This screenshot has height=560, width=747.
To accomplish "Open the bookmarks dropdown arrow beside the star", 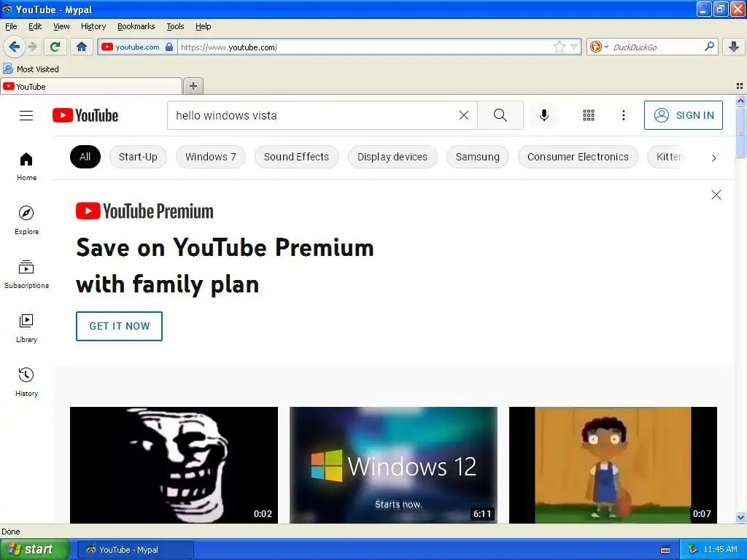I will pos(573,47).
